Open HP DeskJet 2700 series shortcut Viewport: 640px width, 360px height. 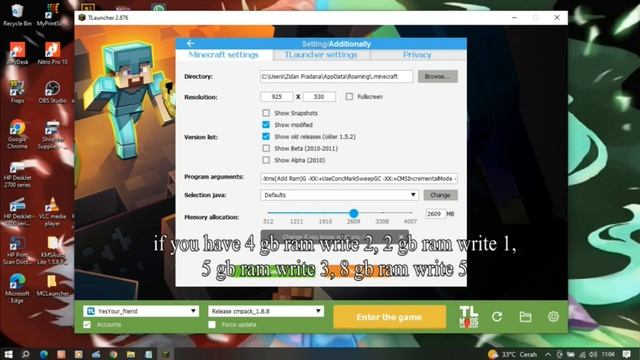pos(17,174)
